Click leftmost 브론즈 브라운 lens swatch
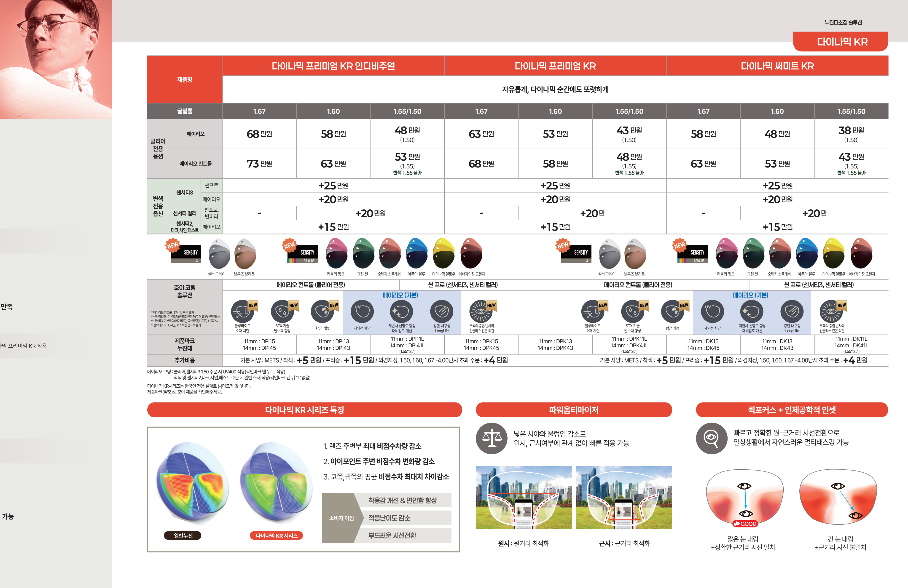908x588 pixels. click(x=245, y=254)
